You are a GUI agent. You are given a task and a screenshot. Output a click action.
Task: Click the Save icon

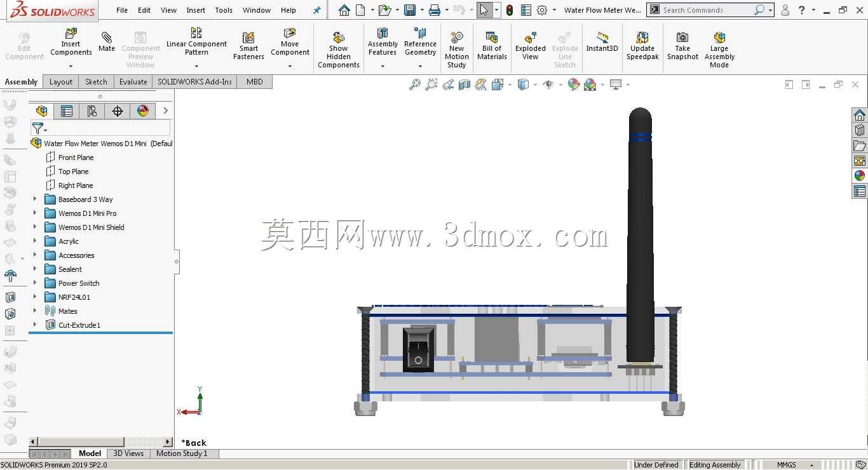(410, 10)
